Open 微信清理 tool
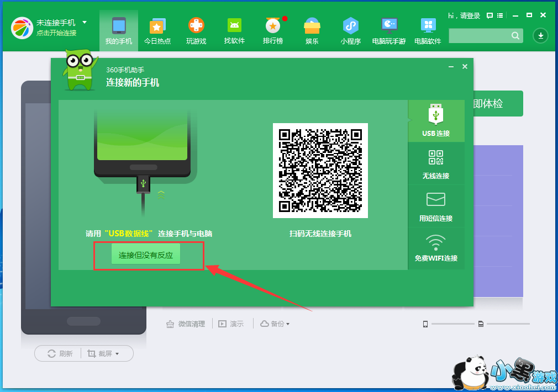Image resolution: width=558 pixels, height=392 pixels. [186, 324]
